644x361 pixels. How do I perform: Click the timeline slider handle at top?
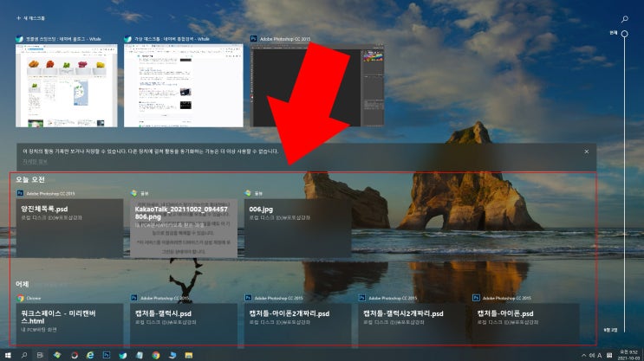point(624,34)
